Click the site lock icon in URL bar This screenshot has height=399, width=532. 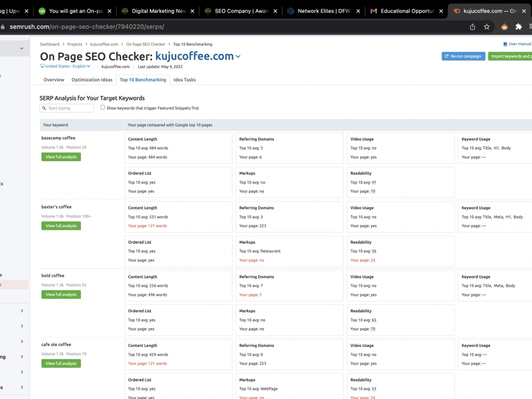coord(3,27)
